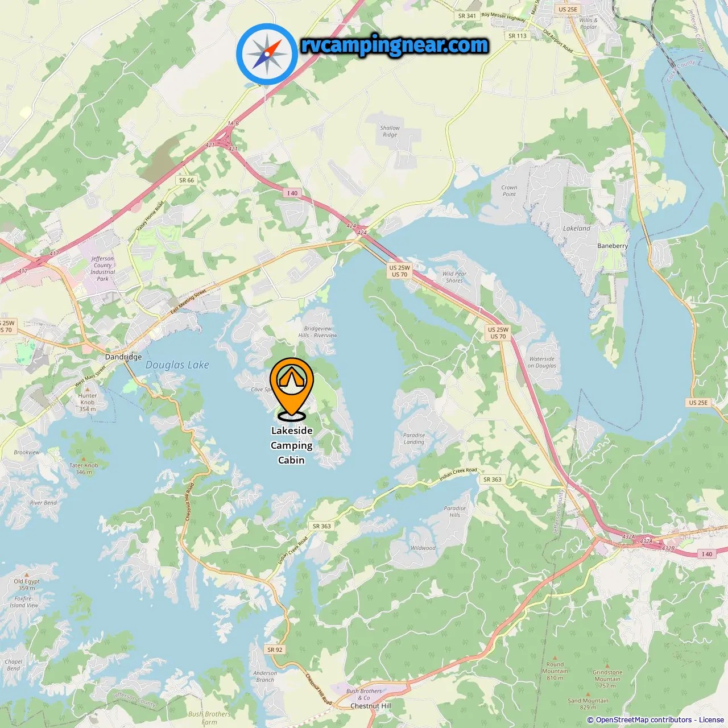Click the SR 341 road shield
Viewport: 728px width, 728px height.
tap(467, 16)
